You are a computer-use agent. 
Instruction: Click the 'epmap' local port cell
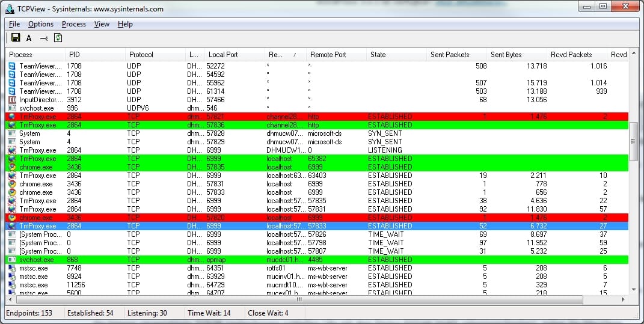coord(216,260)
